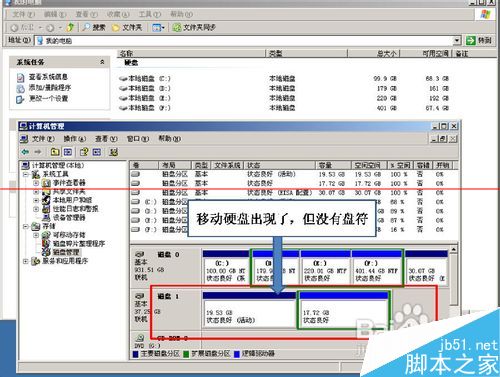Click 添加/删除程序 task link
500x377 pixels.
[50, 88]
